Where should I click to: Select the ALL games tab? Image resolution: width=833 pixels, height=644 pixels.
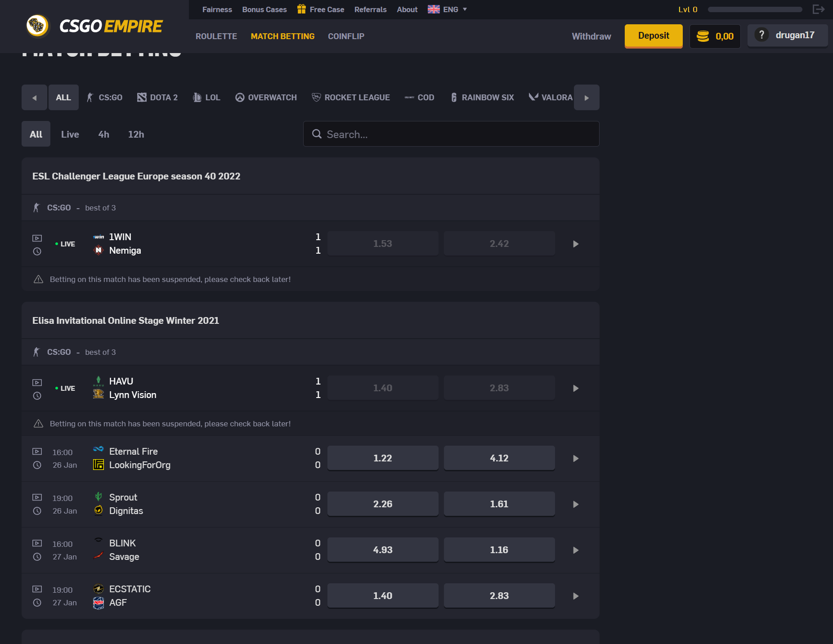(x=63, y=97)
